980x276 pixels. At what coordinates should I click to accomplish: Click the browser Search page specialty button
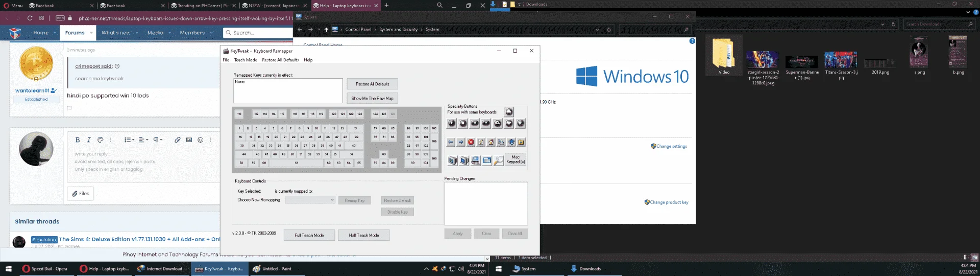tap(501, 142)
